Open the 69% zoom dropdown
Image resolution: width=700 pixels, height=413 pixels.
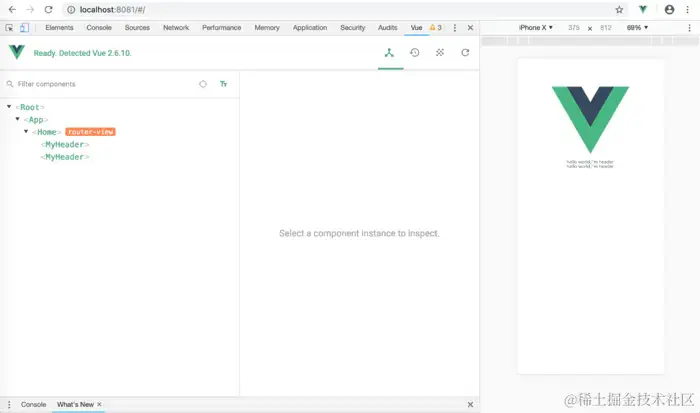637,28
